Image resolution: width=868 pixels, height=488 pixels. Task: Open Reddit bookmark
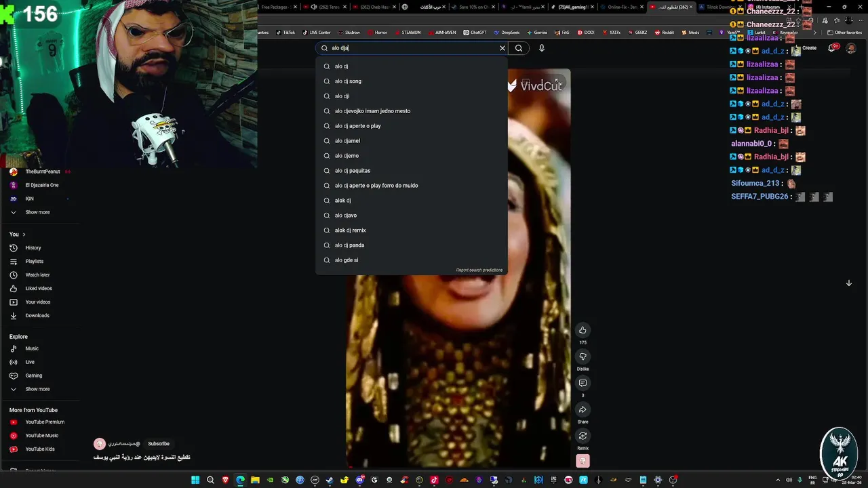point(665,33)
